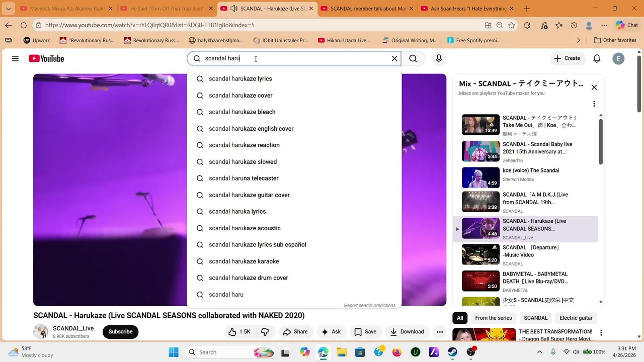The image size is (644, 362).
Task: Select suggestion scandal harukaze english cover
Action: pyautogui.click(x=294, y=129)
